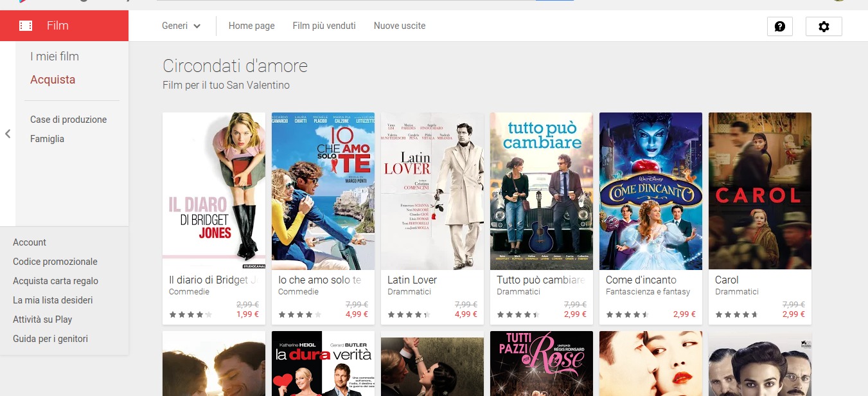Open La mia lista desideri
The width and height of the screenshot is (868, 396).
[x=53, y=300]
